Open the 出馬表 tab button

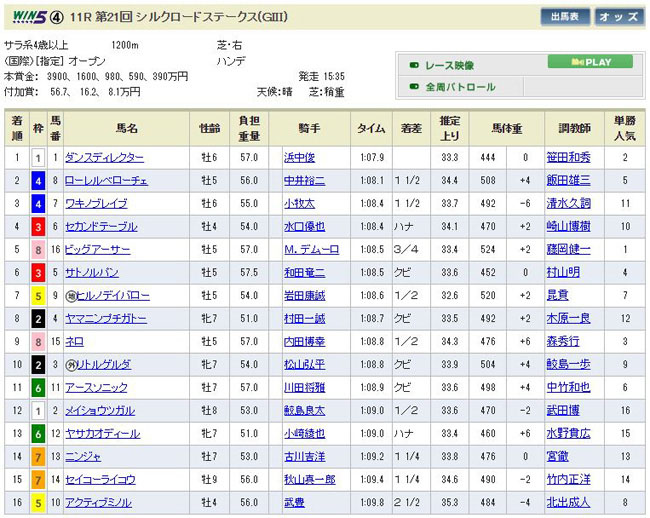[565, 17]
